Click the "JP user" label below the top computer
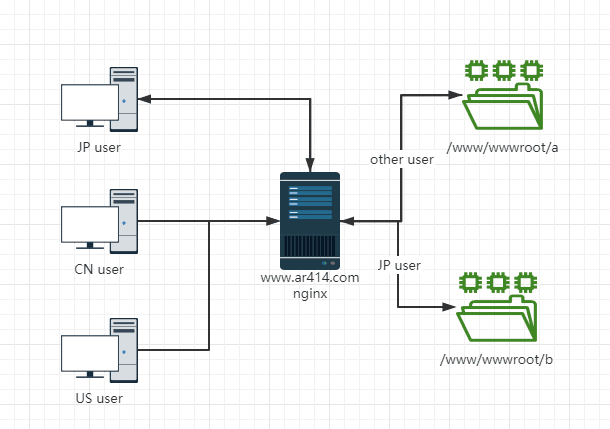Image resolution: width=610 pixels, height=429 pixels. click(98, 148)
